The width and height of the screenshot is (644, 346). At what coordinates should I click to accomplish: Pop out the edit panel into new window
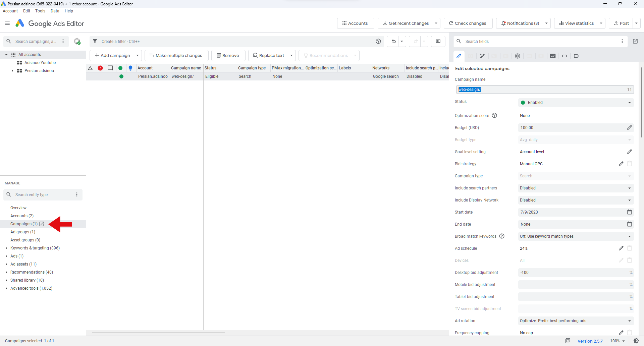(x=635, y=41)
